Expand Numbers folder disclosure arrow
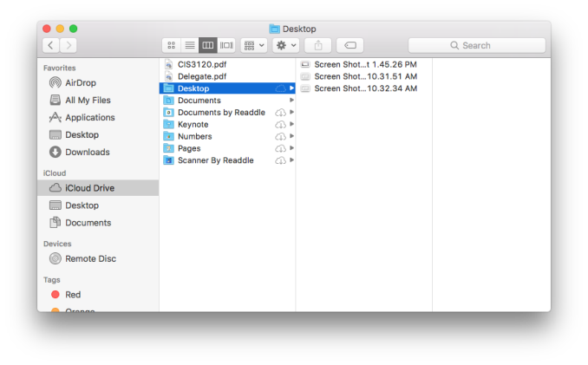The width and height of the screenshot is (588, 365). click(x=291, y=136)
